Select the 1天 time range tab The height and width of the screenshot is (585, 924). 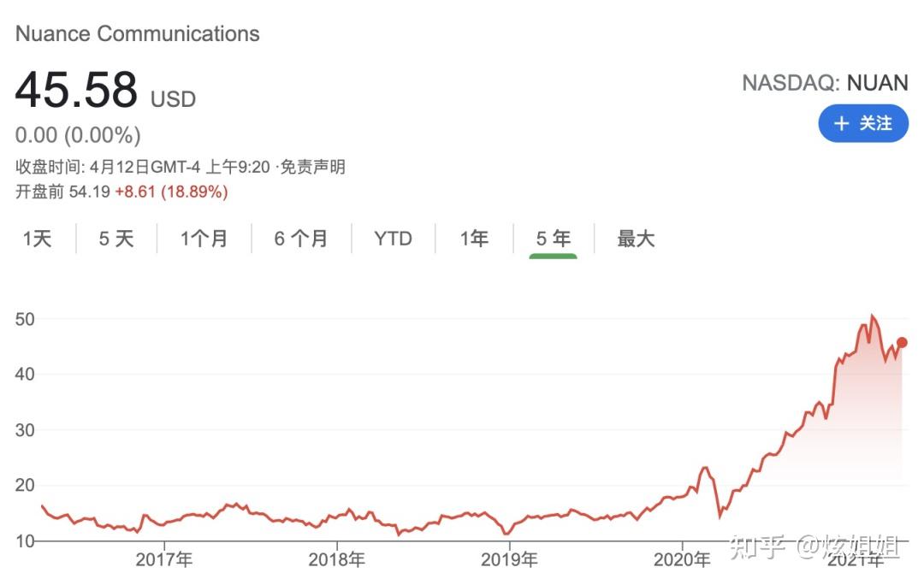[37, 239]
